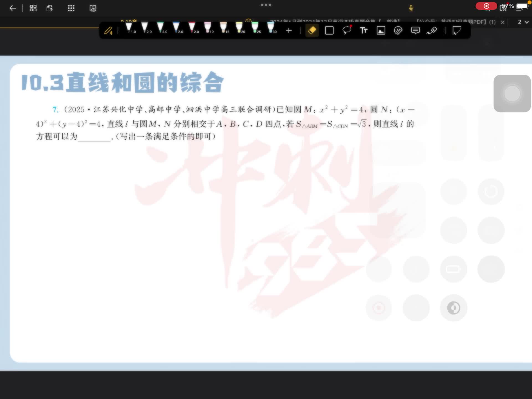Screen dimensions: 532x399
Task: Toggle the stylus pen mode icon
Action: (108, 30)
